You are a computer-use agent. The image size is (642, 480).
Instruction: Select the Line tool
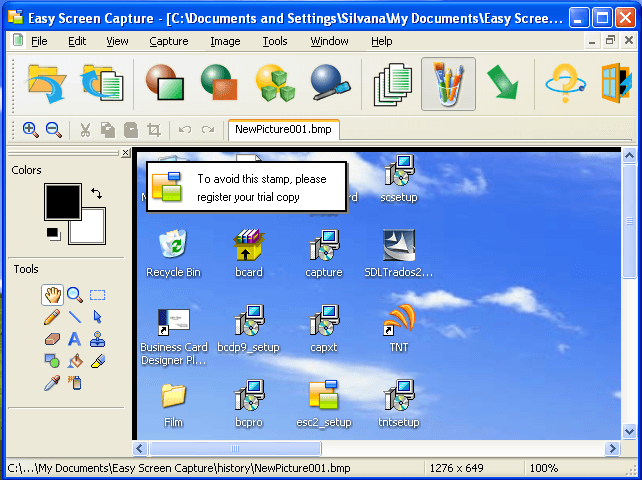click(x=75, y=317)
